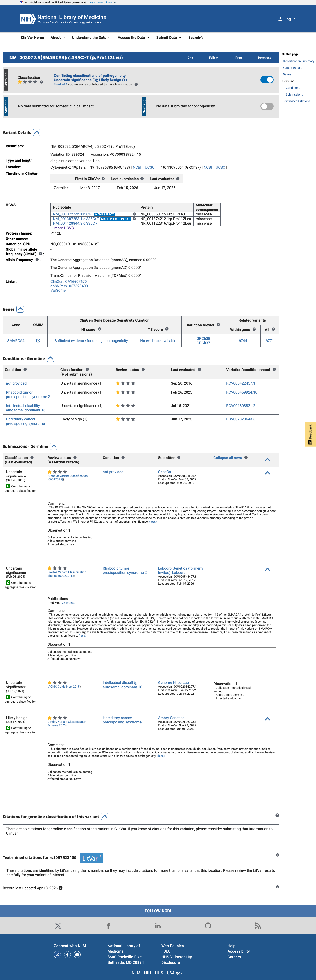Click the X (Twitter) icon under Follow NCBI

pos(58,926)
